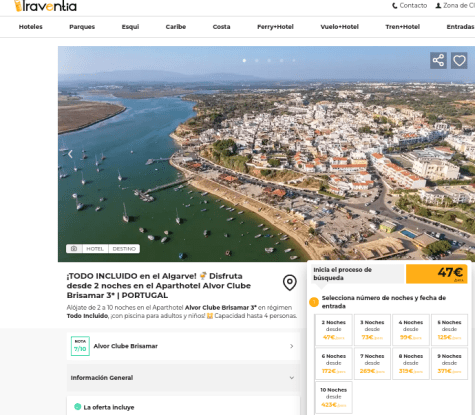
Task: Select 7 Noches option
Action: (x=372, y=364)
